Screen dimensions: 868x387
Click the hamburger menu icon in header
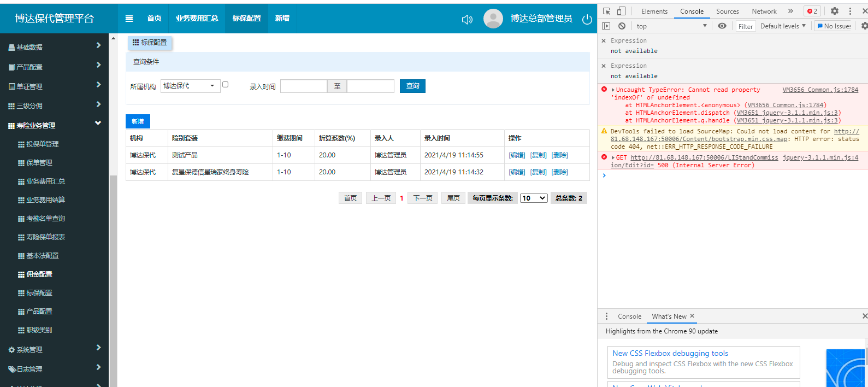(x=129, y=19)
